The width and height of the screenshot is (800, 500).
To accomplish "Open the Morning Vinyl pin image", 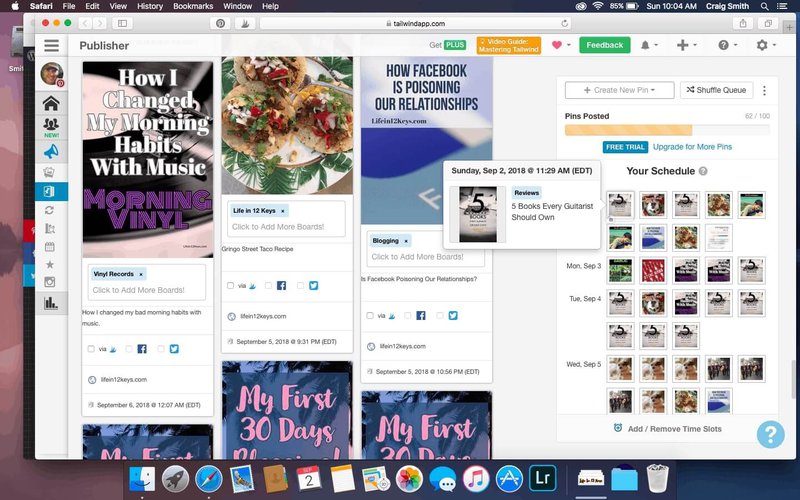I will 148,159.
